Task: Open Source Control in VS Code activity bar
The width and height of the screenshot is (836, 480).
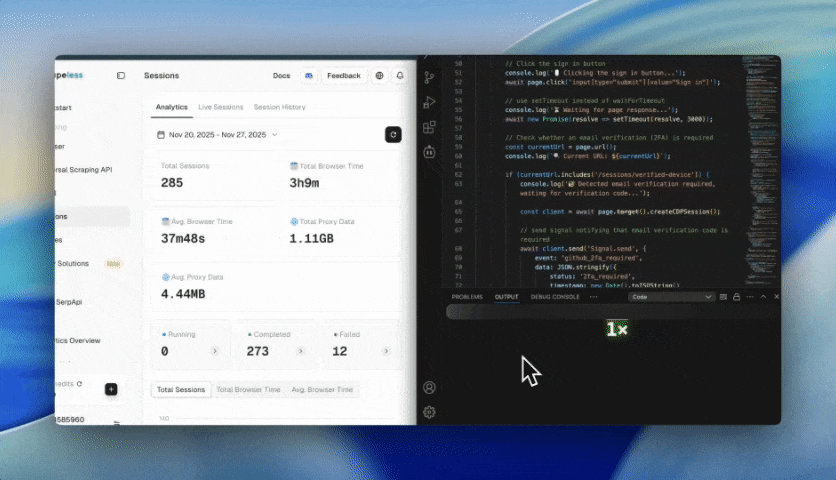Action: (429, 78)
